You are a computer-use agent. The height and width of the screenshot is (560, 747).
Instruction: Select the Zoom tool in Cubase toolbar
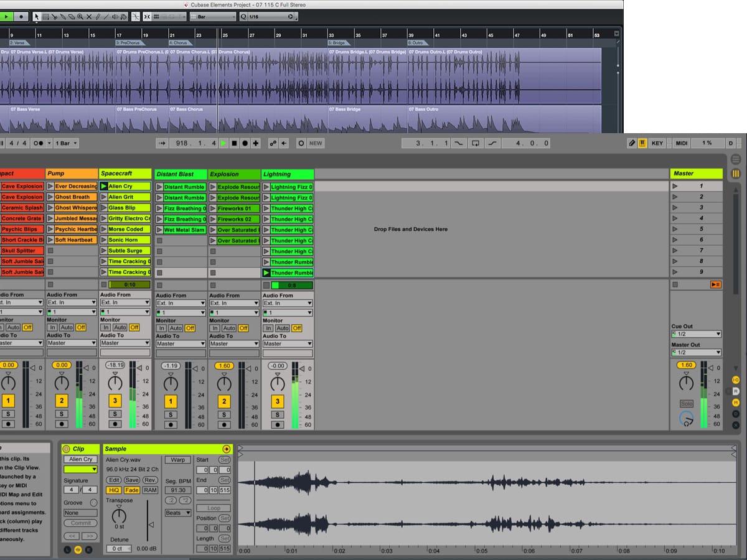pos(79,17)
